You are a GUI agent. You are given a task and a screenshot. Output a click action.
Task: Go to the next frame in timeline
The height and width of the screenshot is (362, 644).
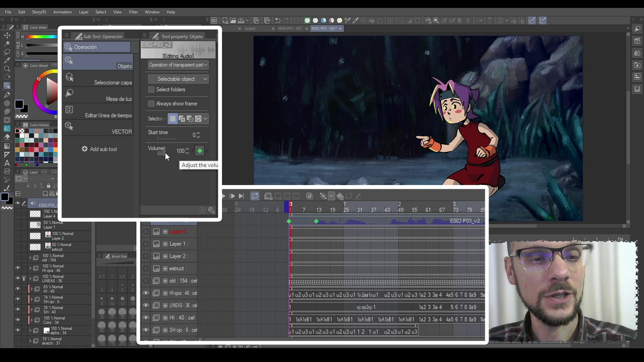232,196
